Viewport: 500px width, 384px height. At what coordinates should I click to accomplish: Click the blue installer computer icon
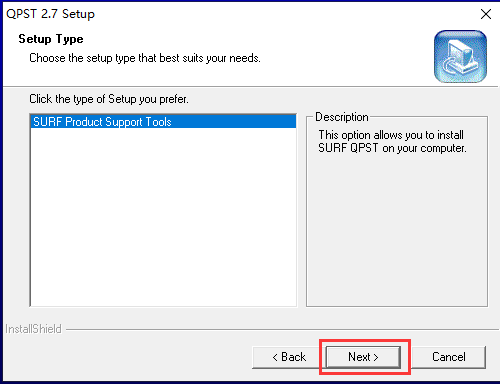point(460,56)
